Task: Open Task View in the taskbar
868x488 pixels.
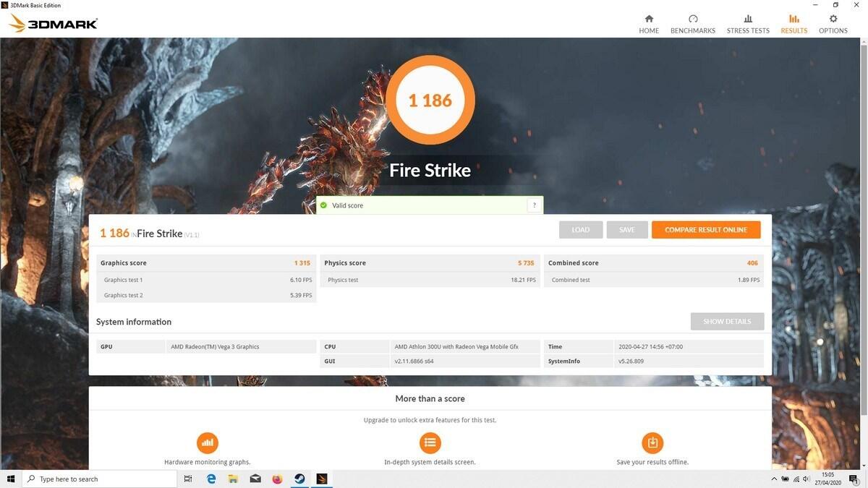Action: pyautogui.click(x=188, y=479)
